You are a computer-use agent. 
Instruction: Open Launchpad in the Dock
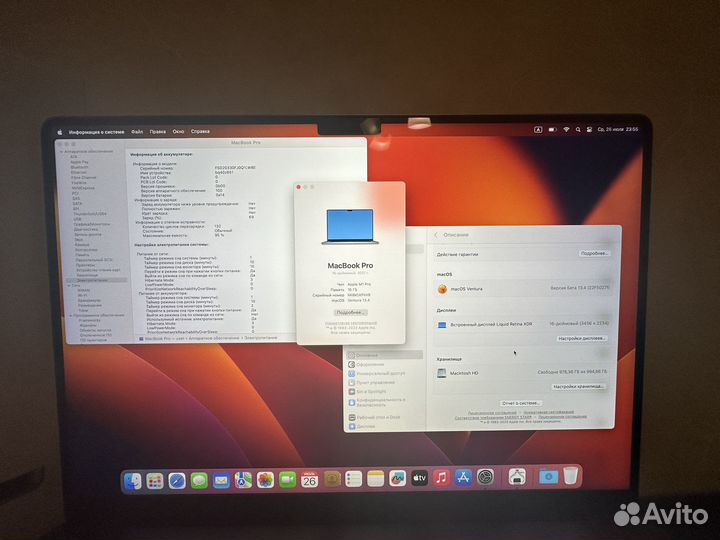(x=155, y=481)
